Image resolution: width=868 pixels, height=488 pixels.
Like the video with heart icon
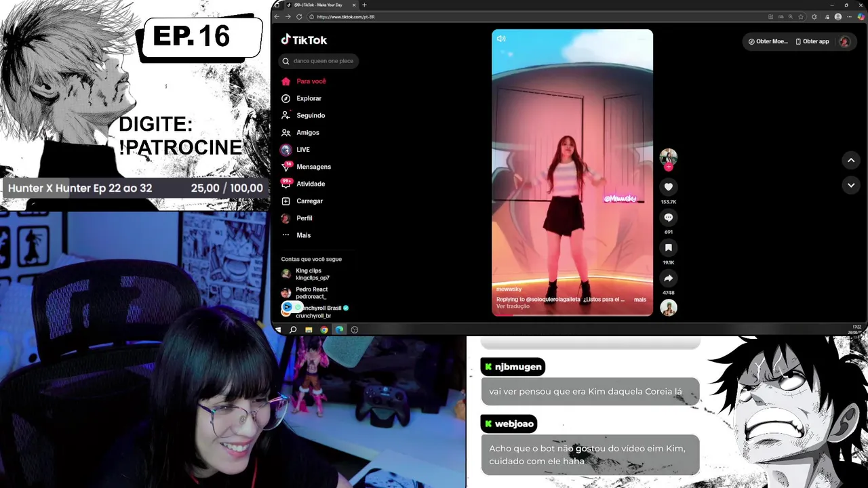[x=668, y=187]
